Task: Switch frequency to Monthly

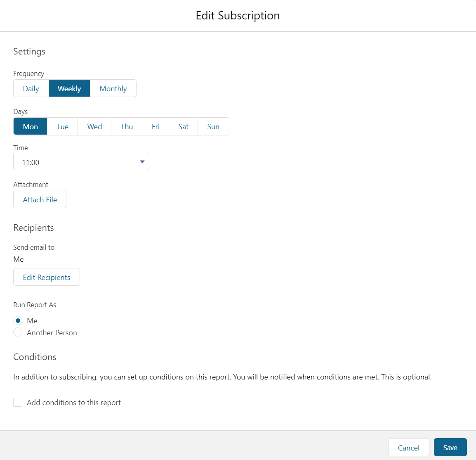Action: (113, 88)
